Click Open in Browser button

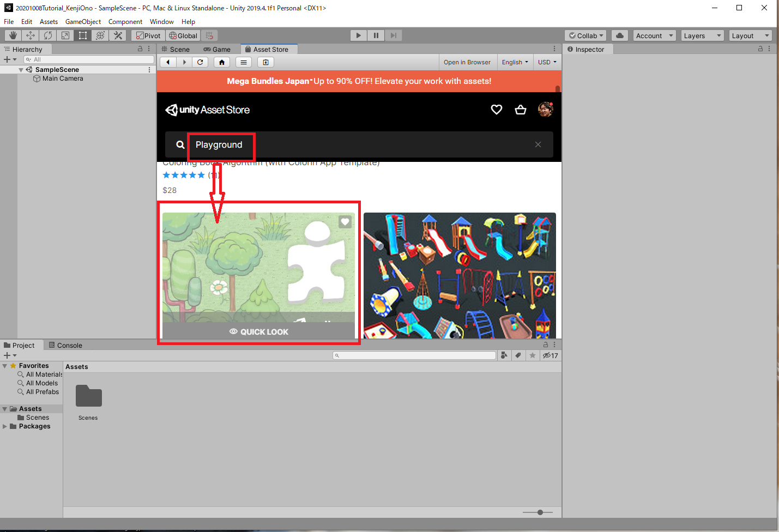467,62
